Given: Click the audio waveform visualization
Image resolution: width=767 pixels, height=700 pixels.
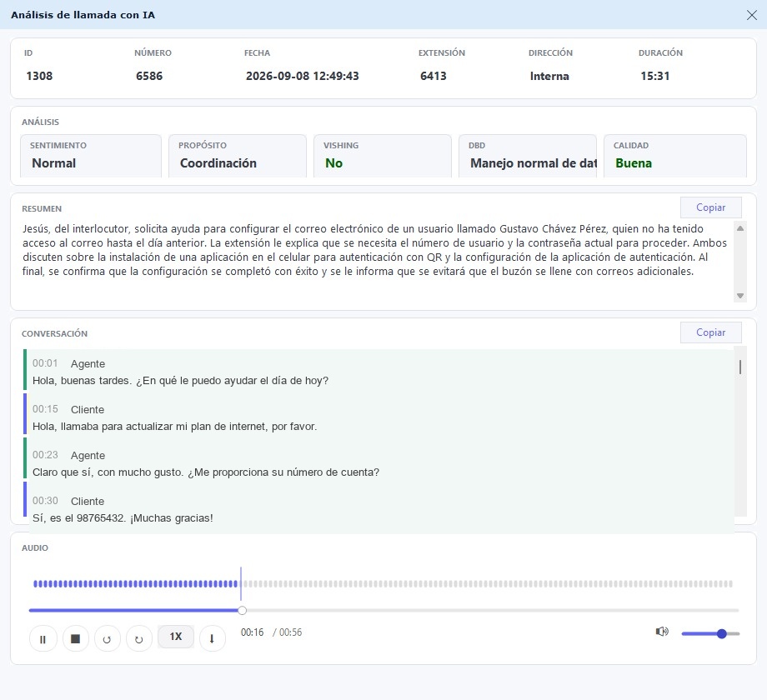Looking at the screenshot, I should point(383,583).
